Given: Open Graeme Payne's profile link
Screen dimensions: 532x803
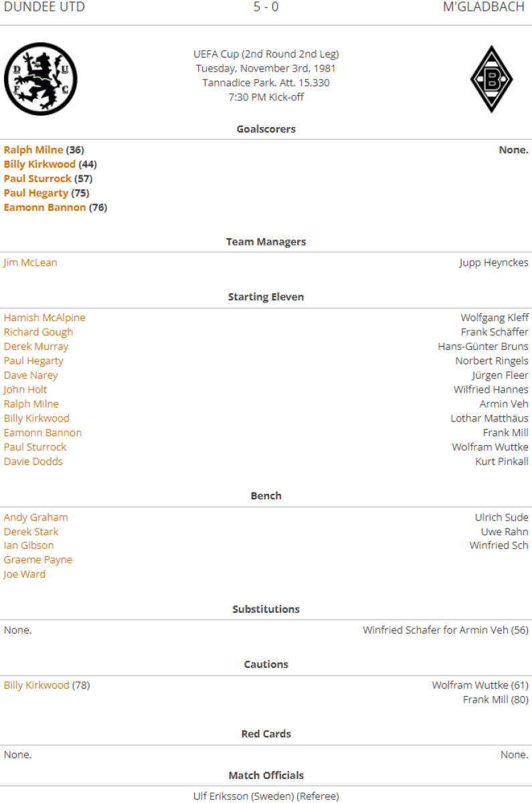Looking at the screenshot, I should pyautogui.click(x=37, y=559).
